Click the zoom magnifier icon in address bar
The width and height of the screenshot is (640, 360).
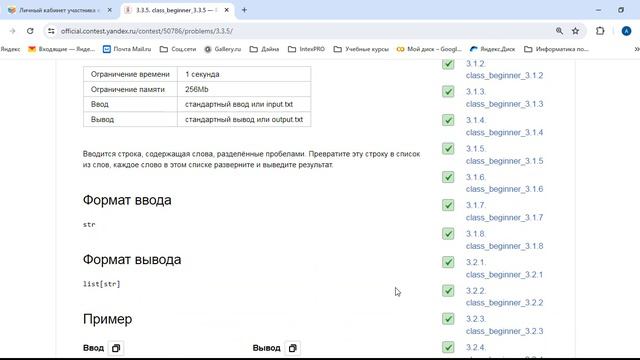(x=559, y=31)
